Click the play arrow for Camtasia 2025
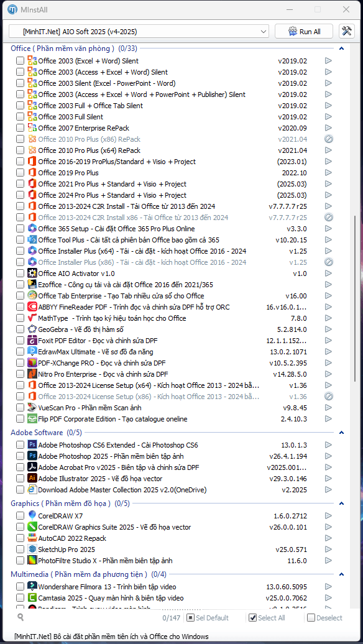Screen dimensions: 363x644 coord(328,597)
